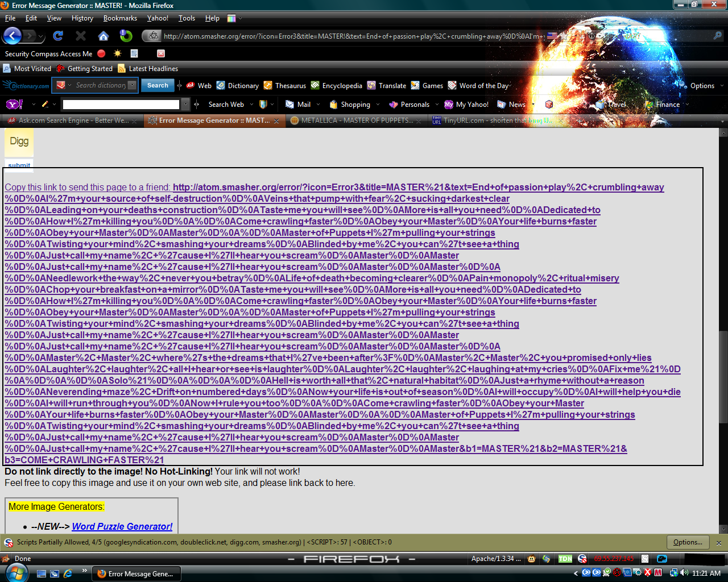This screenshot has height=582, width=728.
Task: Click the green TDN status bar icon
Action: (x=565, y=559)
